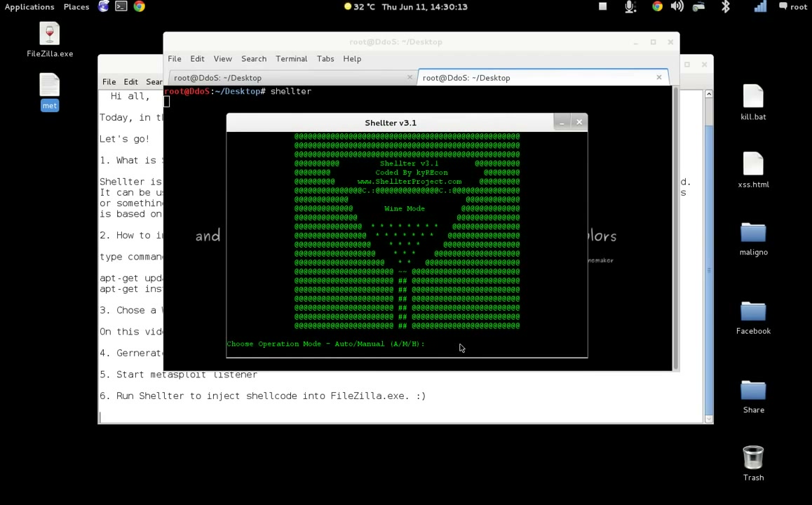812x505 pixels.
Task: Click the 'Hi all,' line in the editor
Action: point(130,96)
